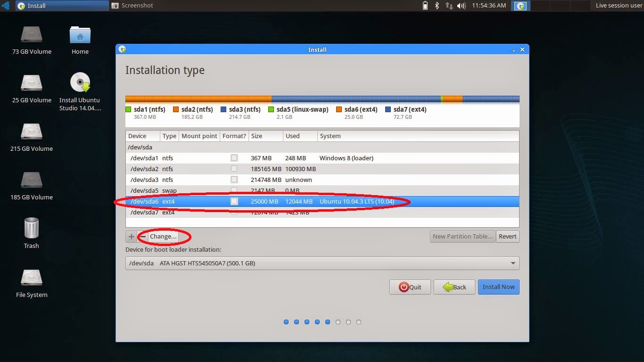Image resolution: width=644 pixels, height=362 pixels.
Task: Switch to Screenshot task in panel
Action: (132, 6)
